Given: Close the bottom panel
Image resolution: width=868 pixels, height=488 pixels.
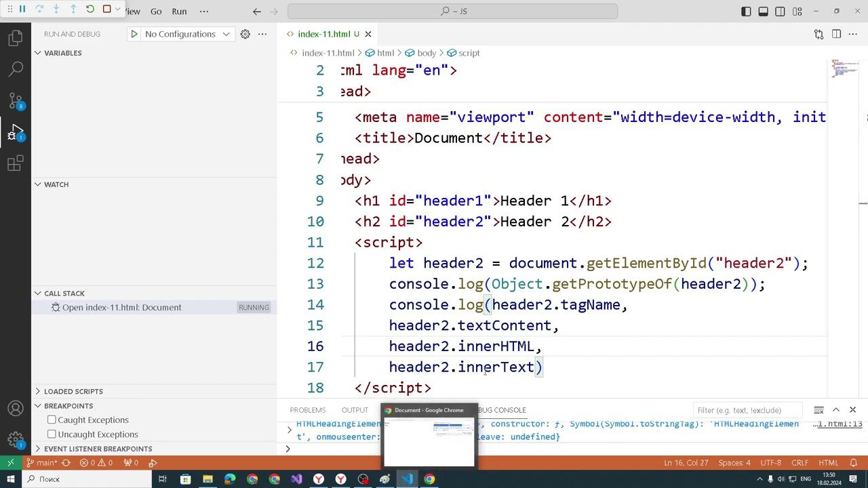Looking at the screenshot, I should pos(853,410).
